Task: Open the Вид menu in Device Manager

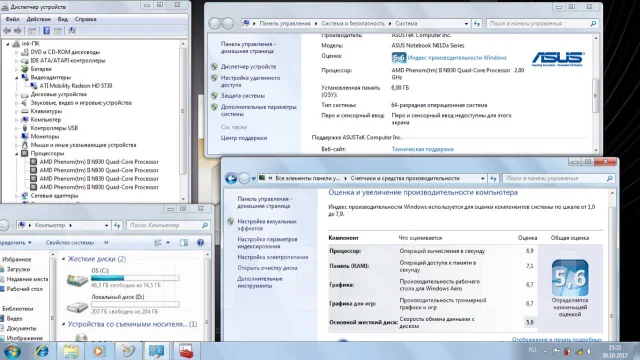Action: (x=62, y=19)
